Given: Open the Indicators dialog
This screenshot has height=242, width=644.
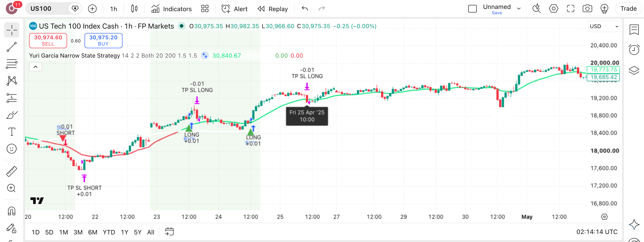Looking at the screenshot, I should coord(172,9).
